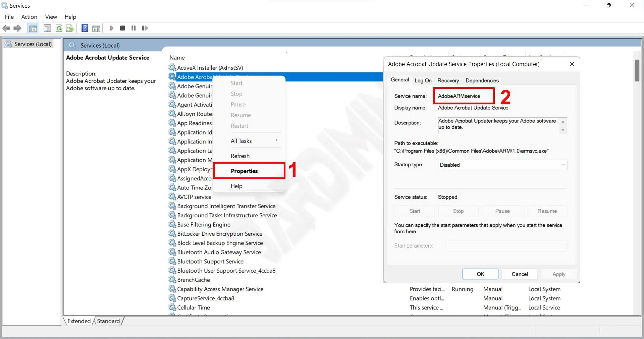Switch to the Log On tab
Image resolution: width=644 pixels, height=339 pixels.
pos(423,80)
